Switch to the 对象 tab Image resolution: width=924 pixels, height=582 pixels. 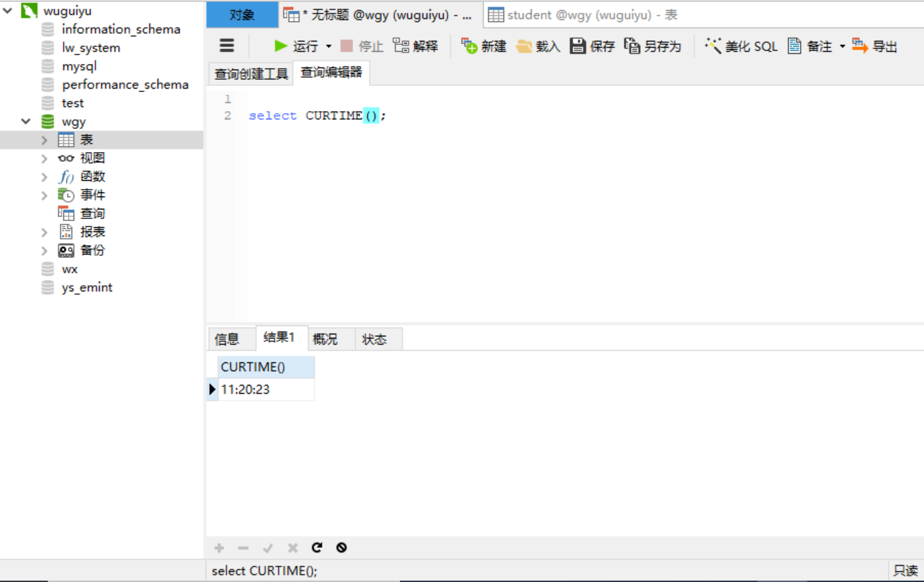[x=242, y=14]
